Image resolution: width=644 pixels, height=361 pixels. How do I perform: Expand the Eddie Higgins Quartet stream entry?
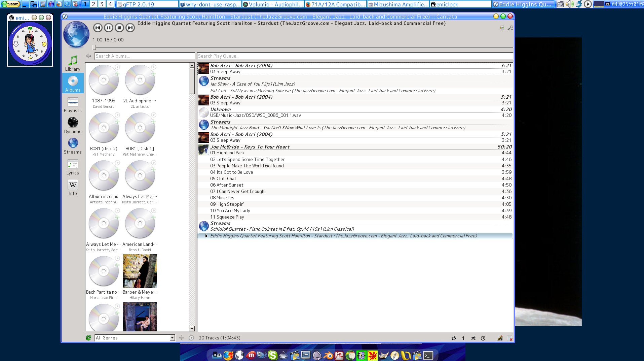point(206,236)
